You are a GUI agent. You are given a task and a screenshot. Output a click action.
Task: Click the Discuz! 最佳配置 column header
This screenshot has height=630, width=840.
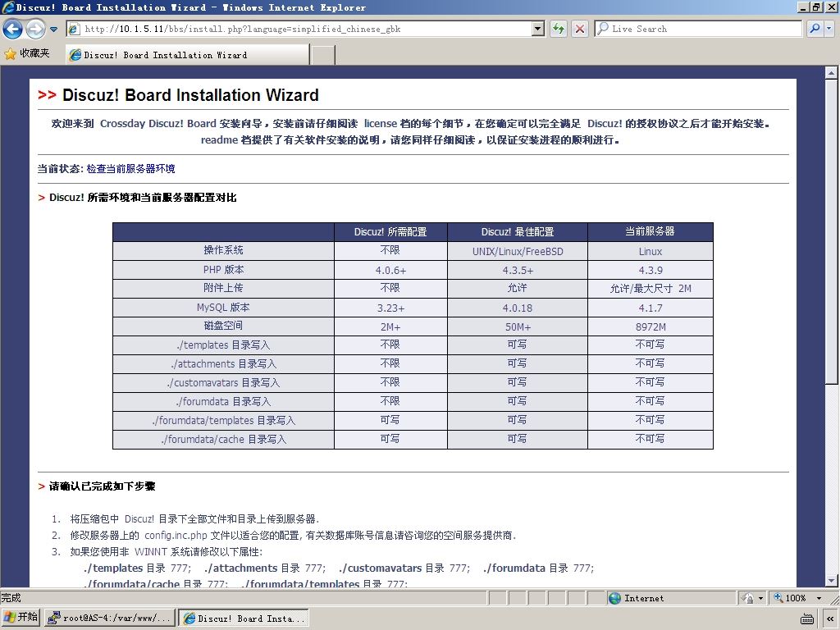pos(518,232)
